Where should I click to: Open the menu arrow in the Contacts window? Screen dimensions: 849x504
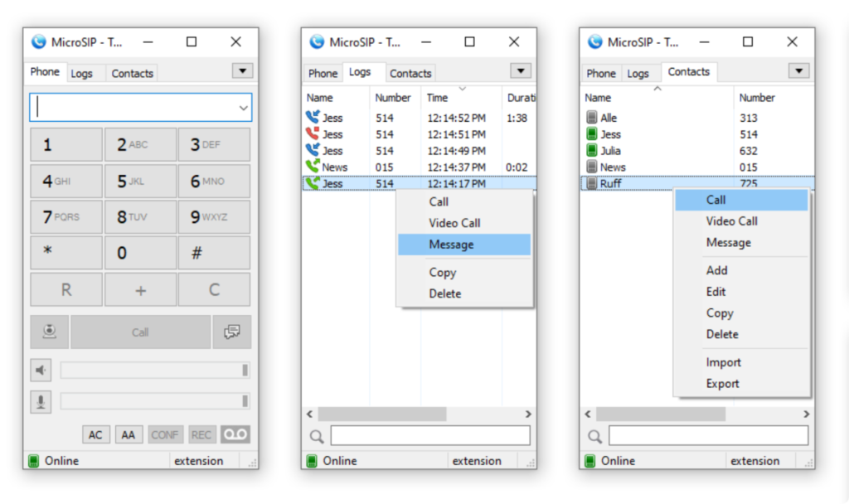coord(798,70)
